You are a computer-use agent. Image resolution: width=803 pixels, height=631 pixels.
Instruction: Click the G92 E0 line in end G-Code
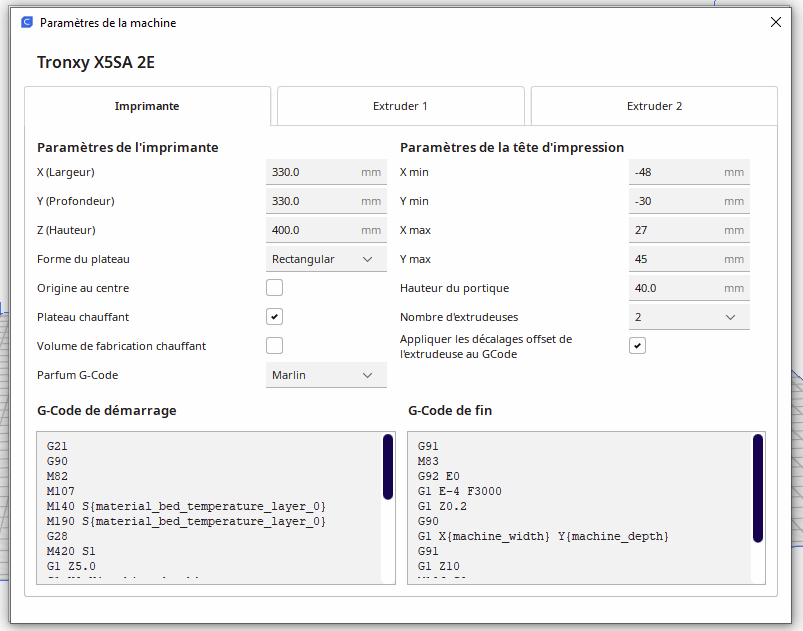pos(439,476)
